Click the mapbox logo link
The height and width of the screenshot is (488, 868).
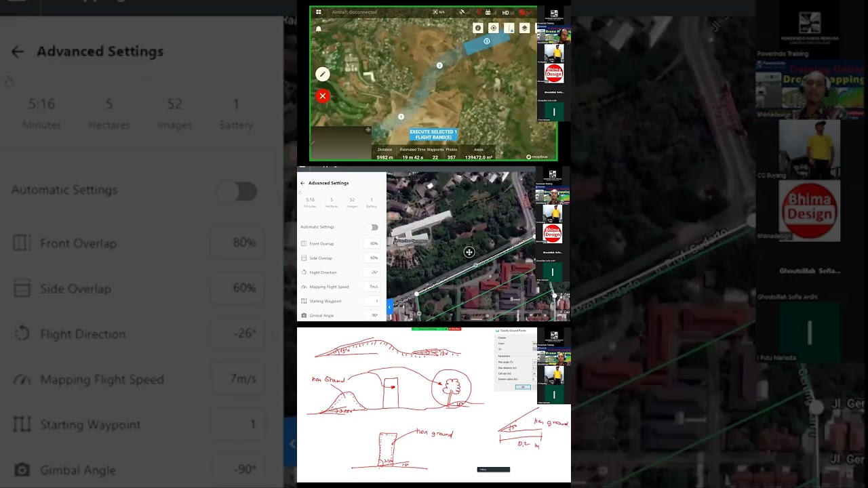[537, 157]
